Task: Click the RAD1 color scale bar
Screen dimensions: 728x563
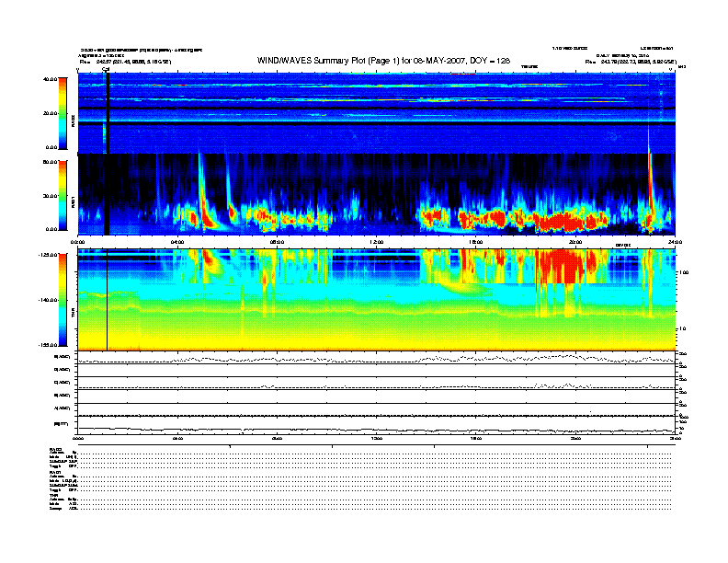Action: (63, 196)
